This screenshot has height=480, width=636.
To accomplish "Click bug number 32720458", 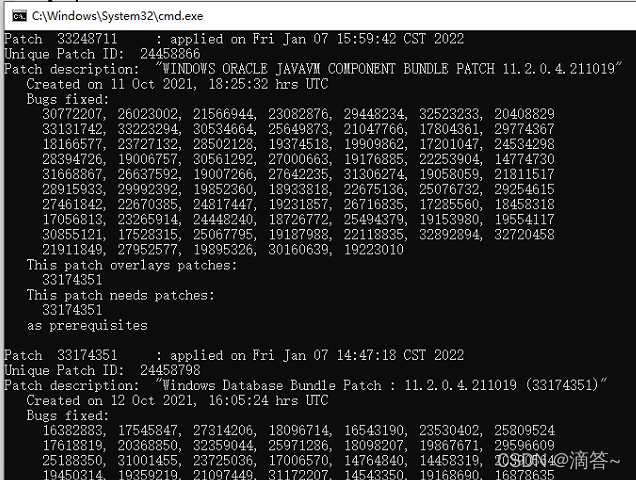I will pos(524,235).
